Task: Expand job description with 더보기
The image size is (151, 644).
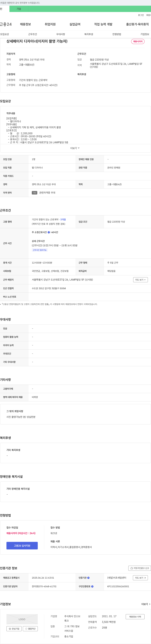Action: [x=75, y=148]
